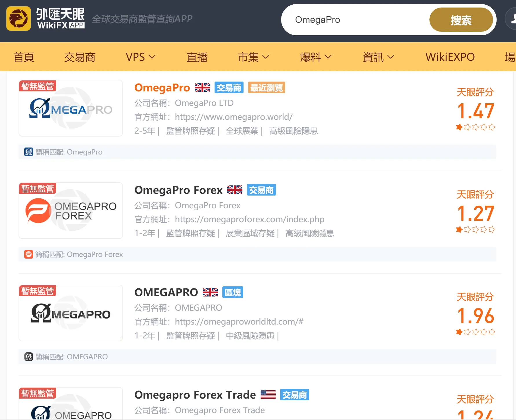
Task: Open the OmegaPro Forex broker title
Action: tap(179, 190)
